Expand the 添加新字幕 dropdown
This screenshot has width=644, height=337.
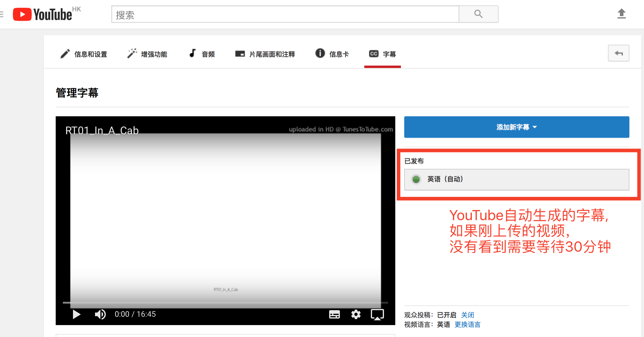click(x=517, y=127)
